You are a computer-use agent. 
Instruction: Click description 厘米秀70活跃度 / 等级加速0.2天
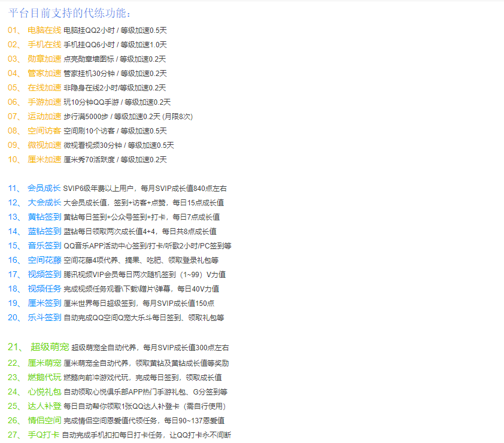(x=115, y=159)
